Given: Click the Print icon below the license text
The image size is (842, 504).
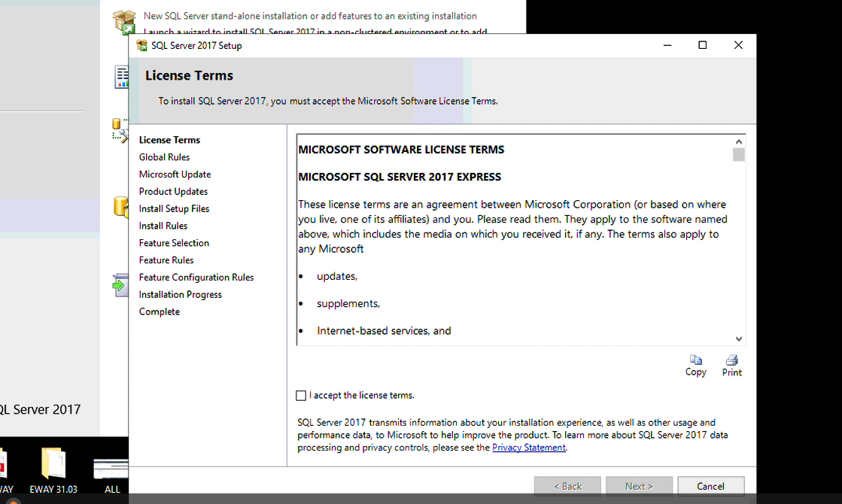Looking at the screenshot, I should point(731,360).
